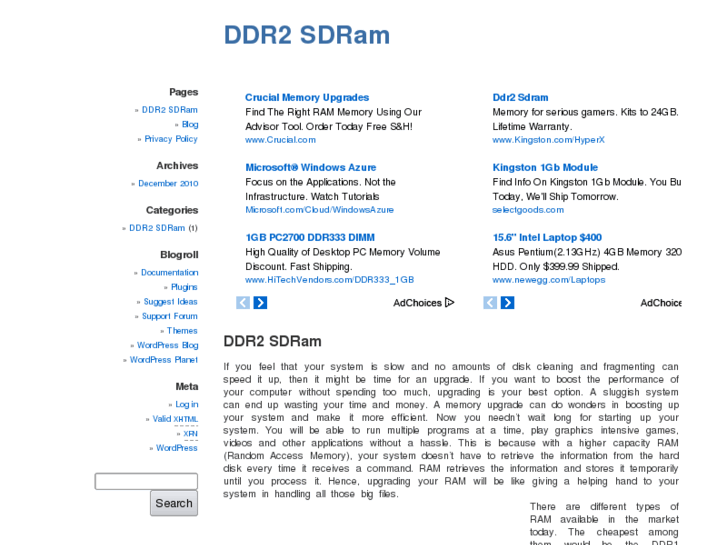Open WordPress Planet link

tap(164, 360)
